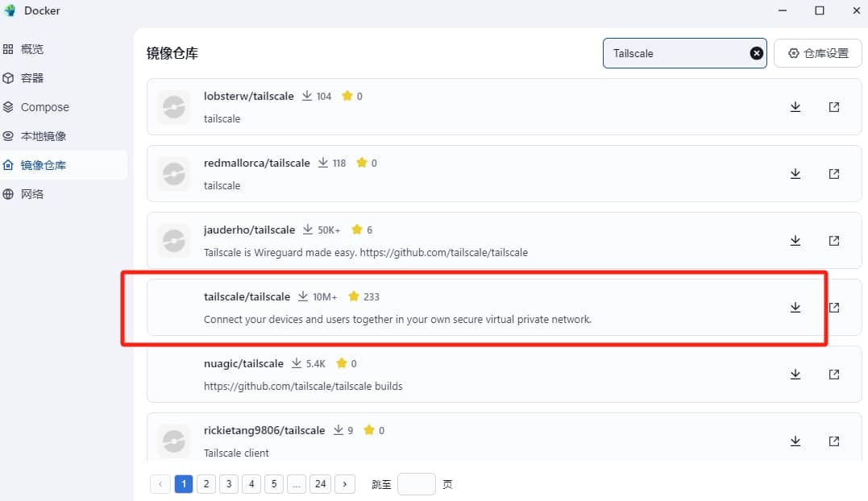Viewport: 868px width, 501px height.
Task: Open the 概览 overview section
Action: pos(63,48)
